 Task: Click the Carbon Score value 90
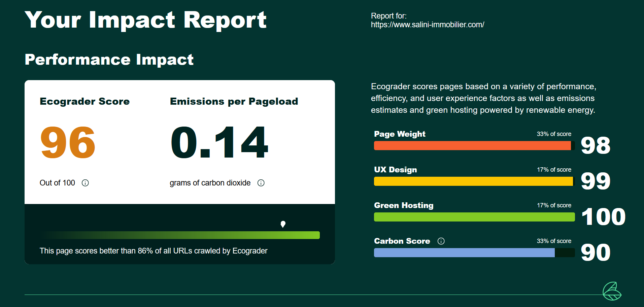pyautogui.click(x=596, y=252)
